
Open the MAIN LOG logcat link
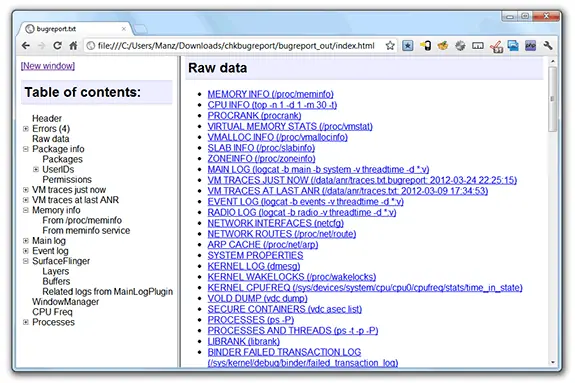coord(318,169)
